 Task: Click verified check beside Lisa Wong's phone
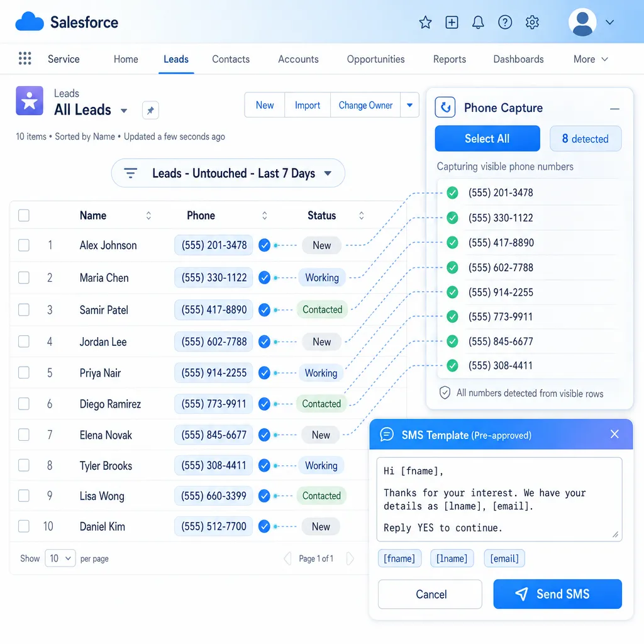tap(264, 496)
